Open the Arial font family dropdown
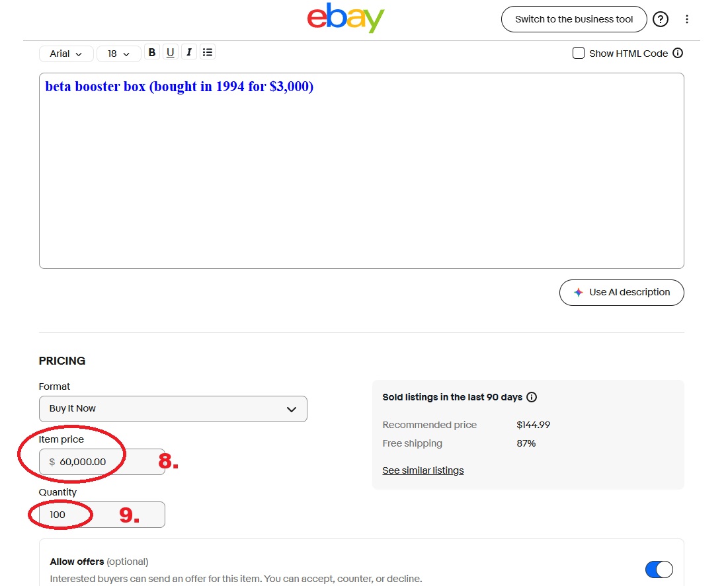 click(x=65, y=54)
